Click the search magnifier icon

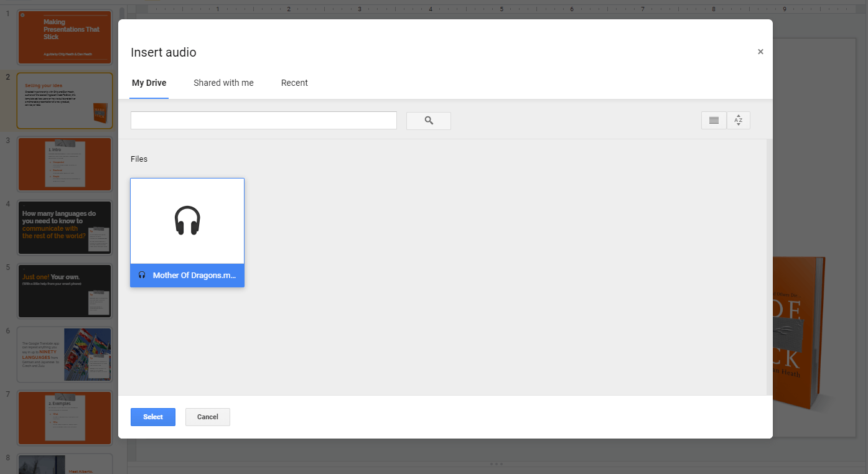coord(428,121)
